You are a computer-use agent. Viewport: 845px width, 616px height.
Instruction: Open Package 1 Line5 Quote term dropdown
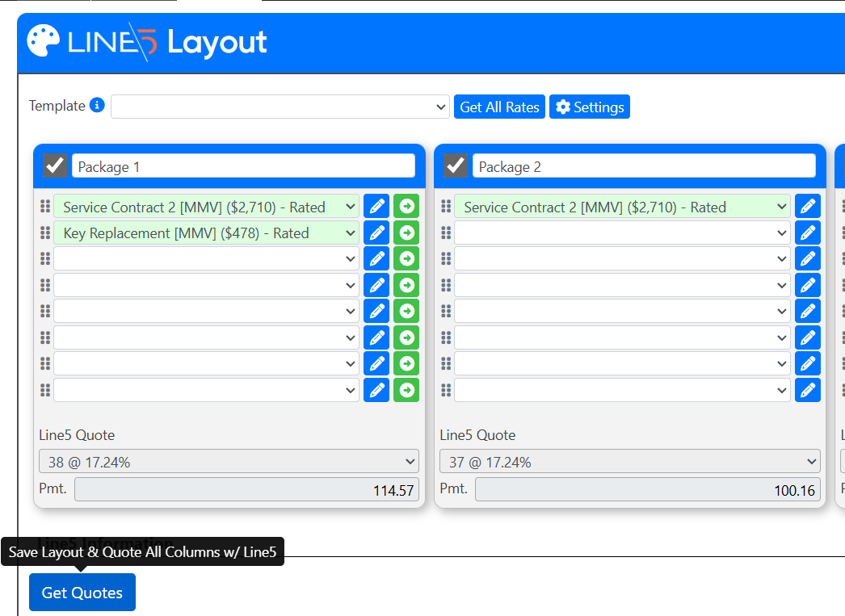pos(229,462)
